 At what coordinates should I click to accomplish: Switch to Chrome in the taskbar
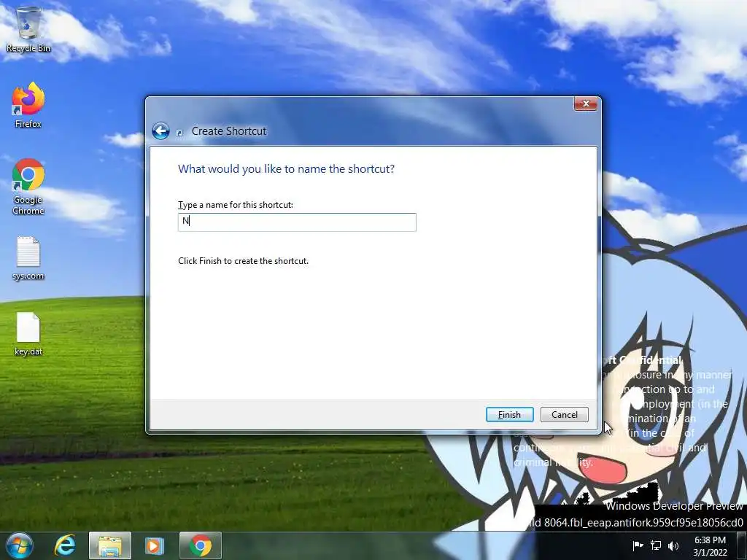click(x=201, y=545)
